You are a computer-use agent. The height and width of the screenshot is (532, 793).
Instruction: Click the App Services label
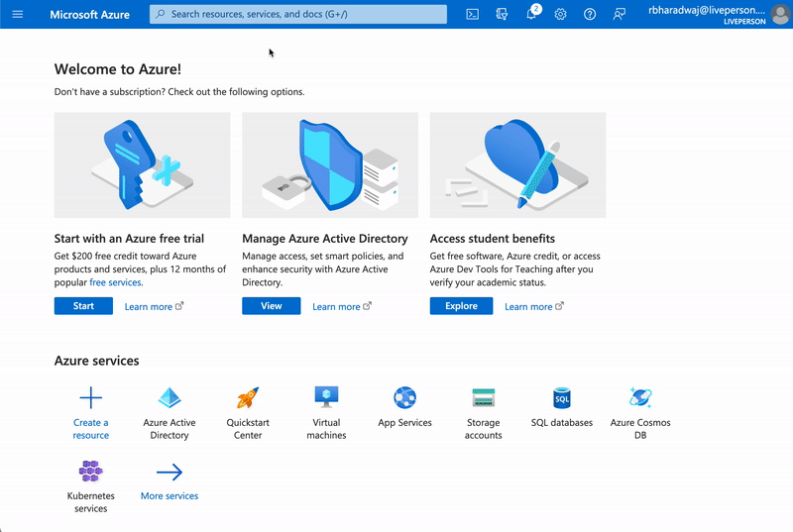point(405,423)
